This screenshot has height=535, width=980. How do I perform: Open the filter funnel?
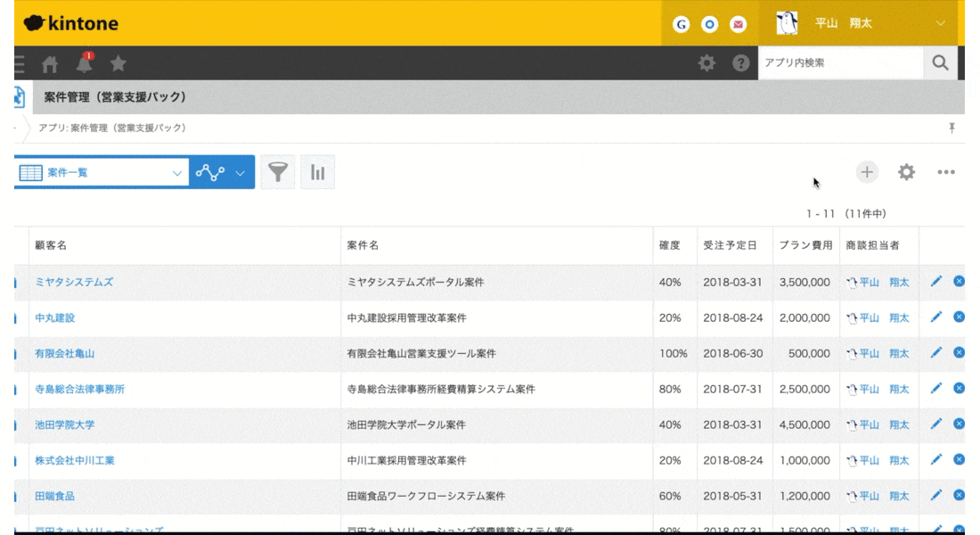tap(277, 172)
